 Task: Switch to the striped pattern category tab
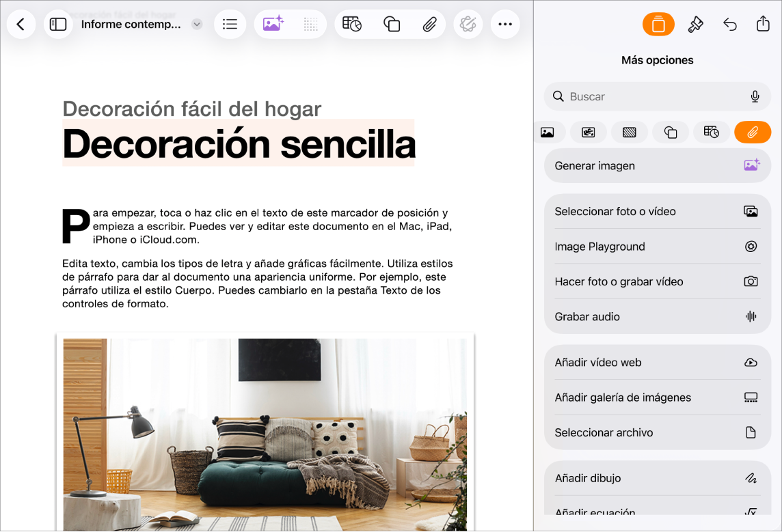point(630,132)
